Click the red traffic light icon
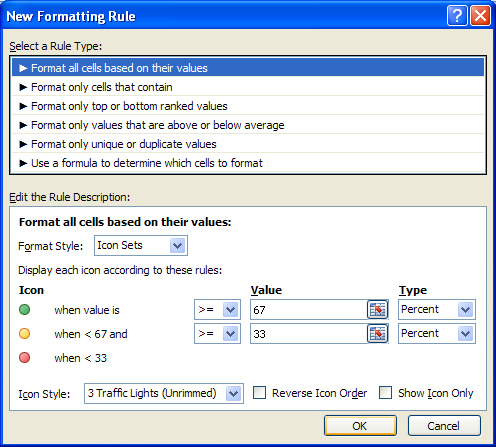 [x=25, y=358]
